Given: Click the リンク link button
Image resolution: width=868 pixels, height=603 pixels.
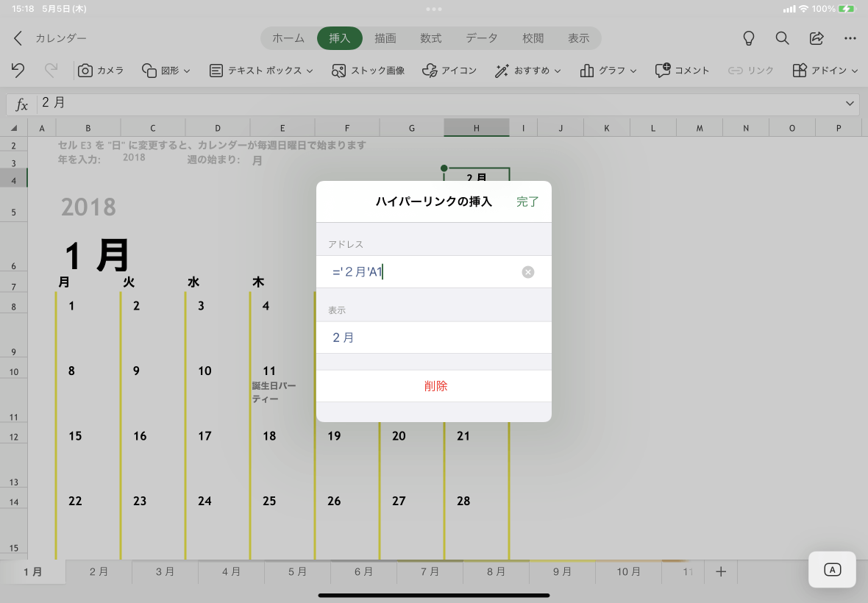Looking at the screenshot, I should [750, 71].
